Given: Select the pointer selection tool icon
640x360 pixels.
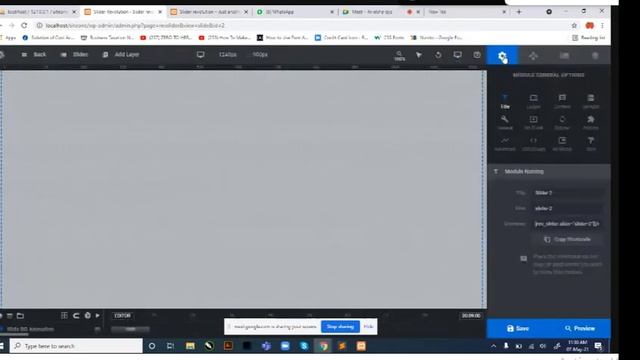Looking at the screenshot, I should 419,55.
